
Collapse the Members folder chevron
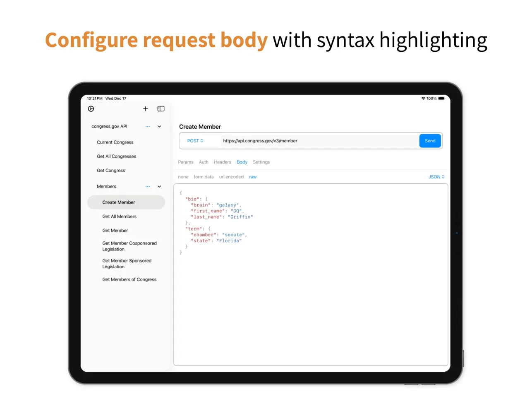(159, 186)
